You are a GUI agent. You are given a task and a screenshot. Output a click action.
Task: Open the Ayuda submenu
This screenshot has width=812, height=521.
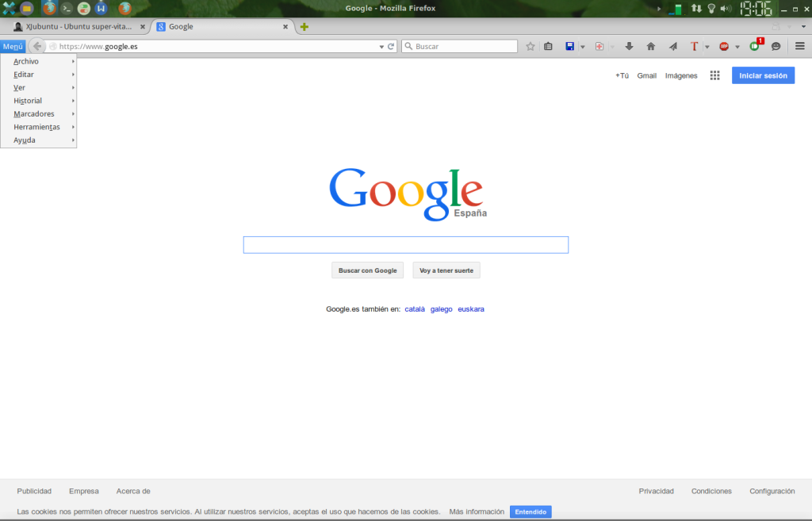tap(39, 140)
